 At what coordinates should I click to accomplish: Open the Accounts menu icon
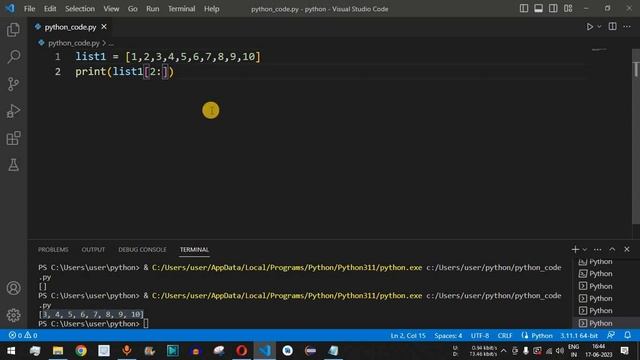(x=13, y=288)
